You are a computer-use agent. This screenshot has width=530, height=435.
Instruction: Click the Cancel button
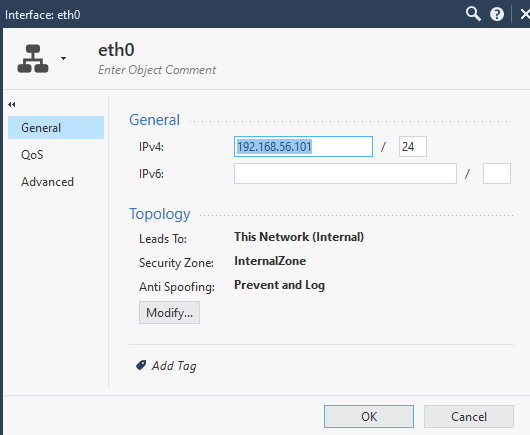469,416
